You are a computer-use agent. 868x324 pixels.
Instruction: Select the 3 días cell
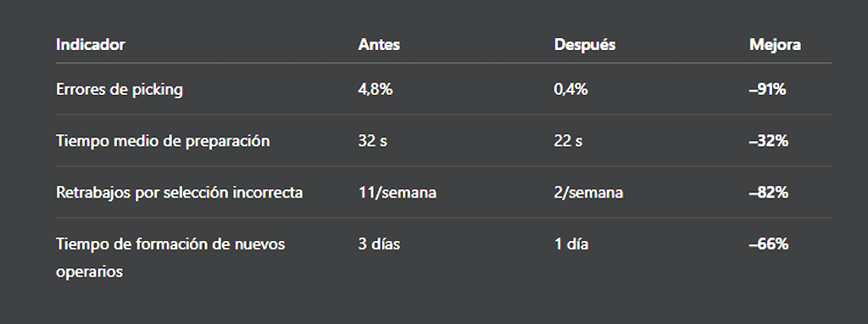click(379, 244)
